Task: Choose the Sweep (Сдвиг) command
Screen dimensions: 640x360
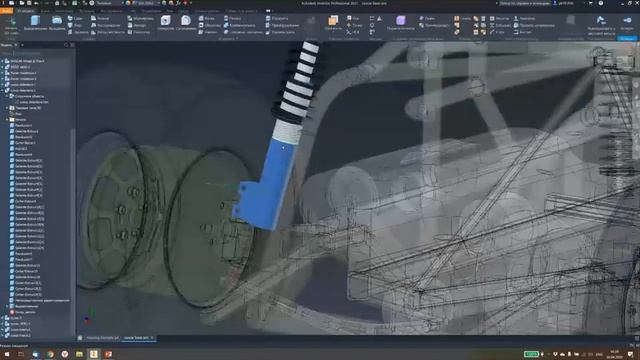Action: coord(75,18)
